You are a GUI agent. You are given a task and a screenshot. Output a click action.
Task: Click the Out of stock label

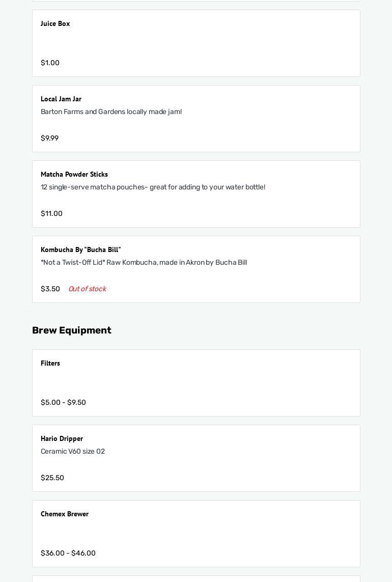pos(87,289)
